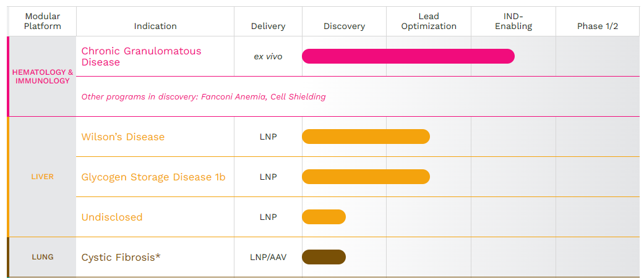Click the Lead Optimization column header
The height and width of the screenshot is (278, 644).
coord(429,21)
